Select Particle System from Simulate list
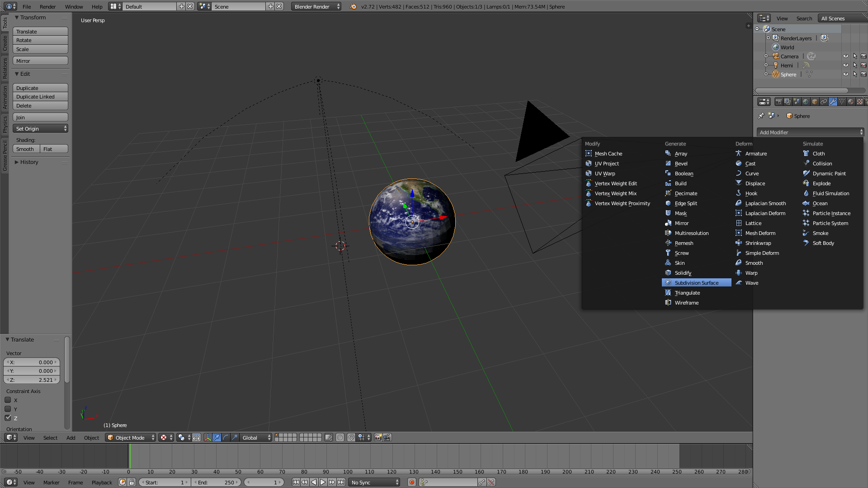This screenshot has height=488, width=868. (830, 223)
